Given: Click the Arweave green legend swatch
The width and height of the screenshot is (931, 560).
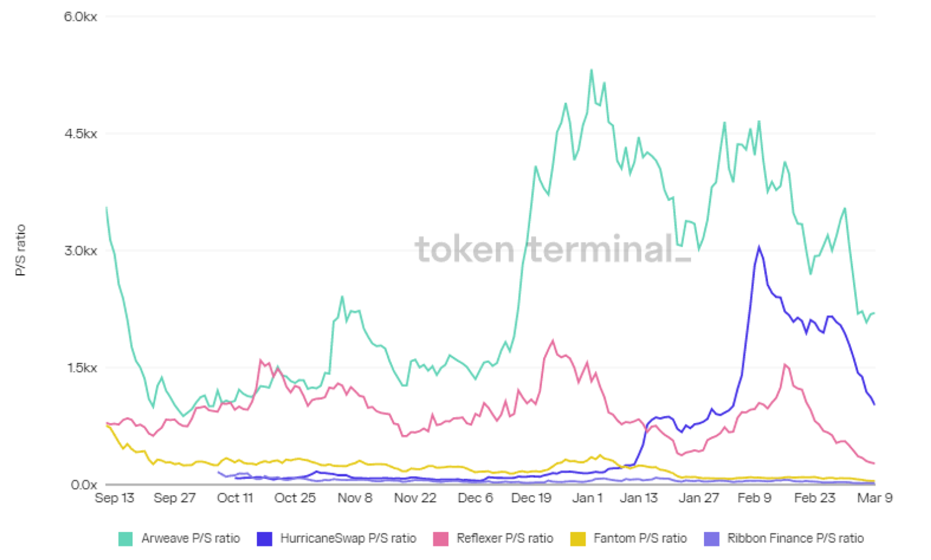Looking at the screenshot, I should (125, 539).
